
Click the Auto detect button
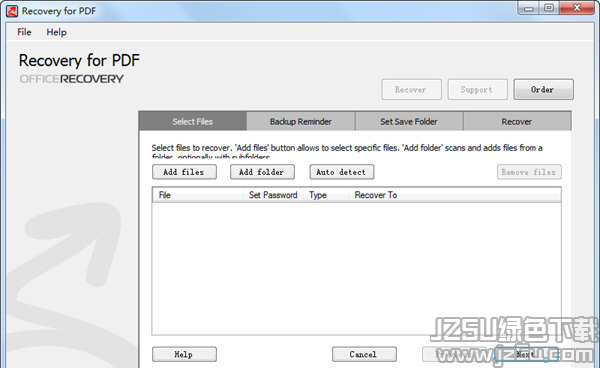click(341, 172)
